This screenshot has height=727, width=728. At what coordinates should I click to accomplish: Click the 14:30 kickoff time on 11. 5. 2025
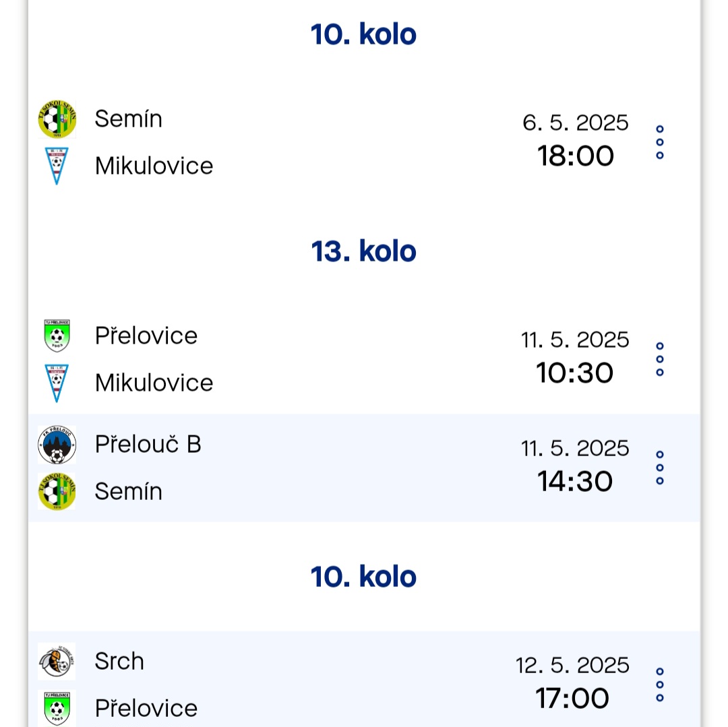(x=575, y=482)
